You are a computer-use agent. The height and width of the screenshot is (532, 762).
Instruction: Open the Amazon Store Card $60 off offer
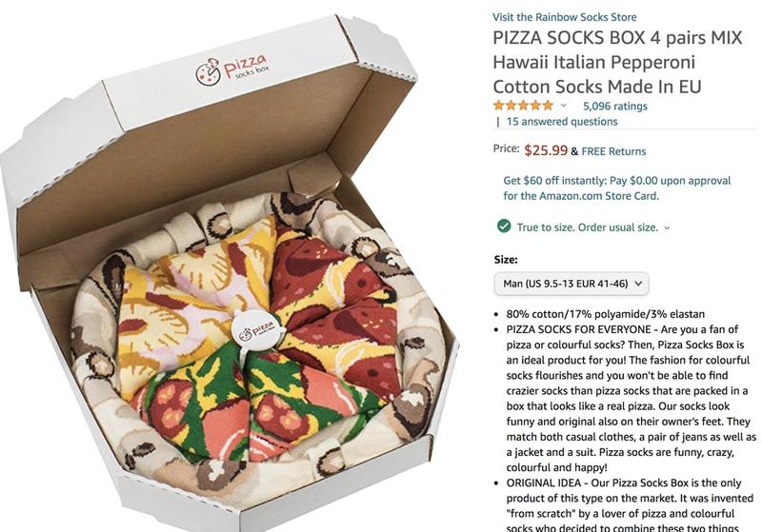(x=616, y=188)
